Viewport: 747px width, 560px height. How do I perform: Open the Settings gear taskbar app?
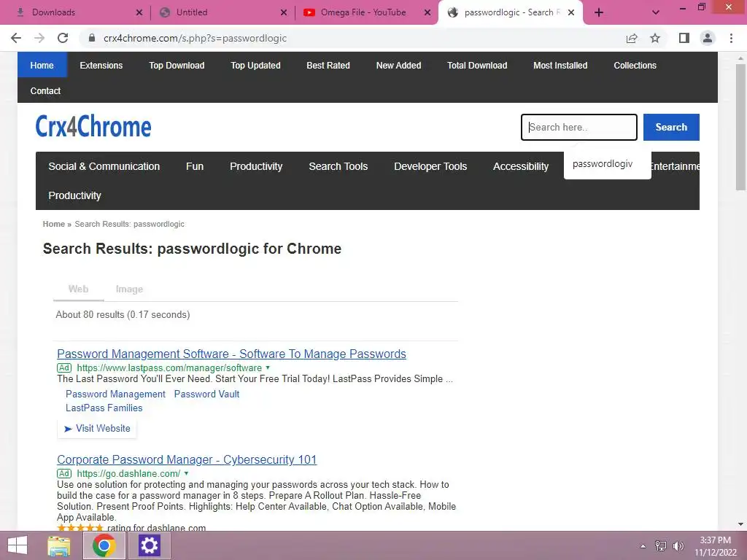coord(149,545)
